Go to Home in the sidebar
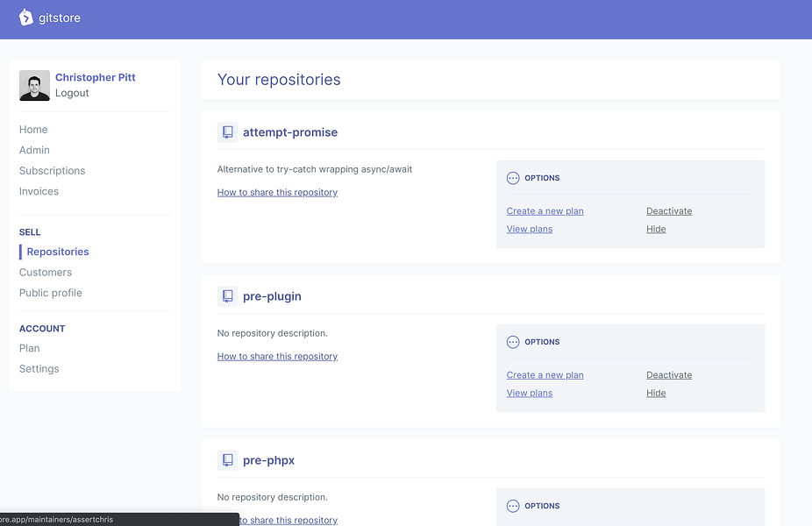The height and width of the screenshot is (526, 812). tap(33, 130)
